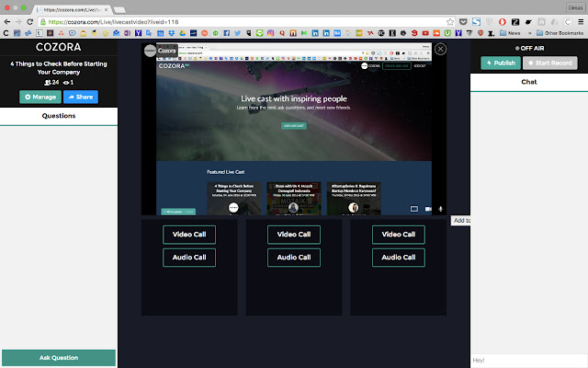The width and height of the screenshot is (588, 368).
Task: Click the Instagram bookmark icon
Action: point(270,33)
